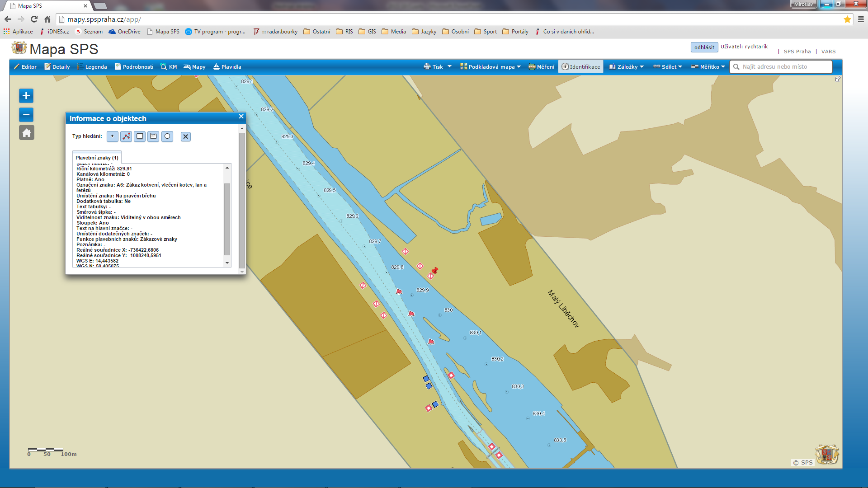This screenshot has height=488, width=868.
Task: Reload the page in browser
Action: [x=34, y=19]
